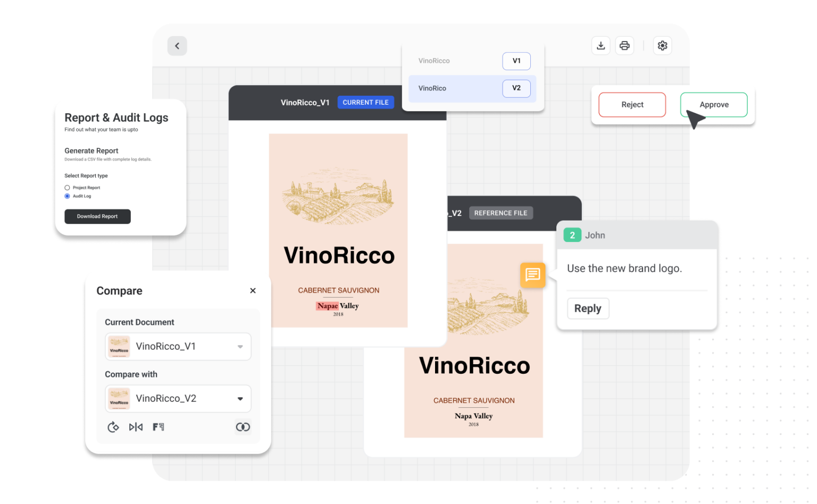Print the document using the printer icon
The width and height of the screenshot is (817, 504).
[624, 46]
